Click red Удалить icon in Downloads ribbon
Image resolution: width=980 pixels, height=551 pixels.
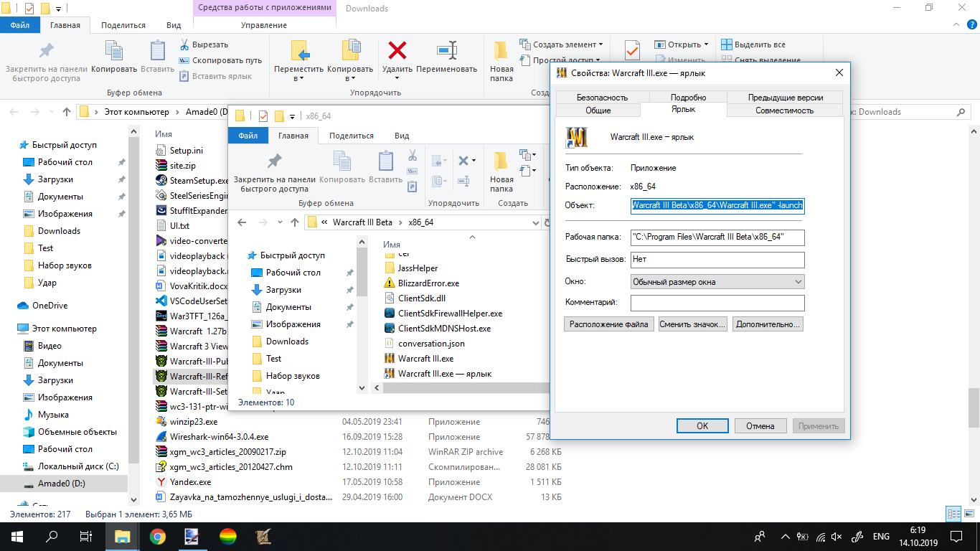tap(397, 50)
